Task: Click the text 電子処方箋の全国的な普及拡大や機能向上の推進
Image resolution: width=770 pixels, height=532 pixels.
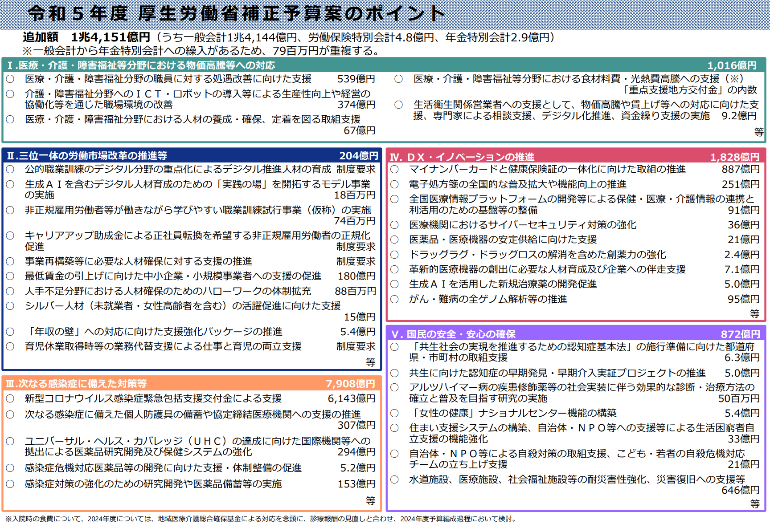Action: coord(517,184)
